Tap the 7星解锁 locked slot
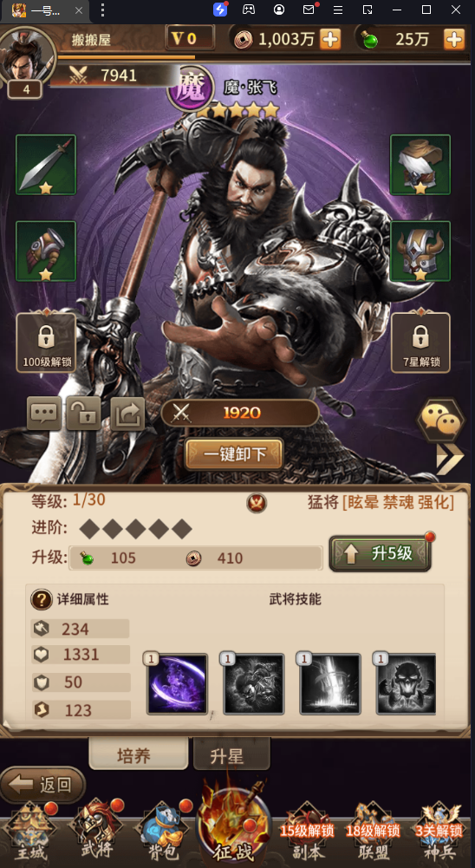The height and width of the screenshot is (868, 475). coord(420,343)
